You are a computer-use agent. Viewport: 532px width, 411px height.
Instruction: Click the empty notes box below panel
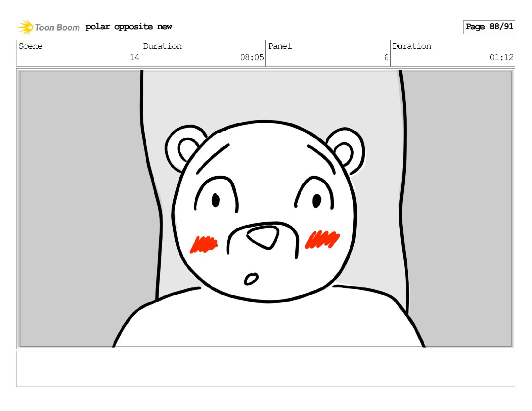[266, 369]
